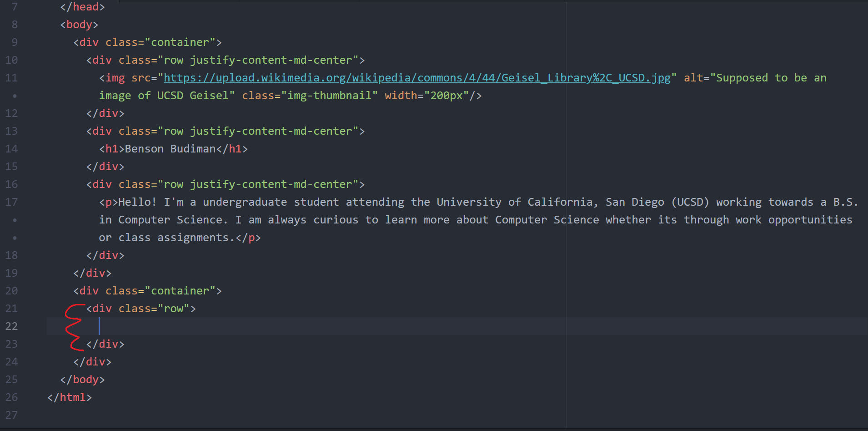Screen dimensions: 868x431
Task: Click "UCSD Geisel" in the alt attribute
Action: pos(193,96)
